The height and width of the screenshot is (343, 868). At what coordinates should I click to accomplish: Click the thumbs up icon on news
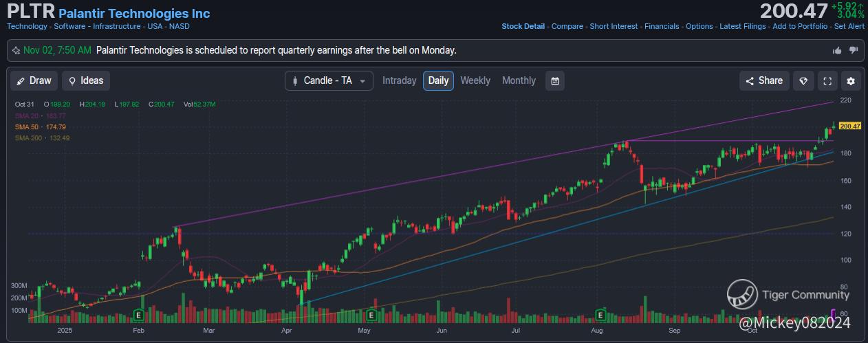click(x=837, y=50)
